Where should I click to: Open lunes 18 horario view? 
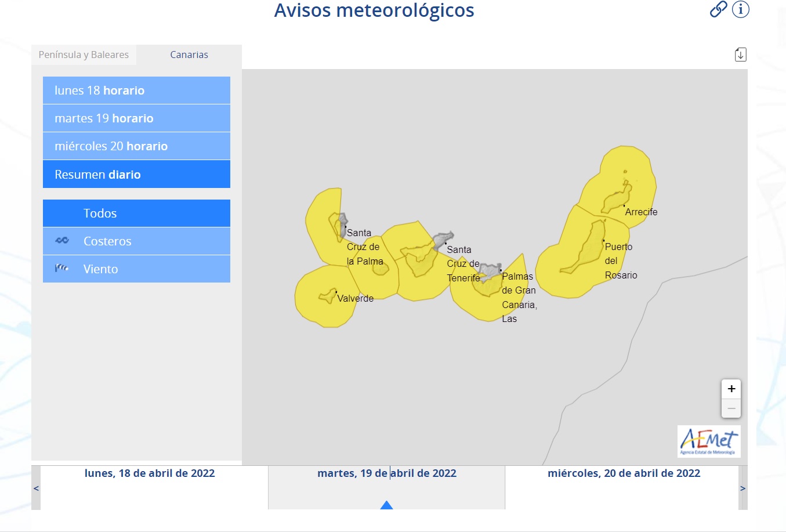point(136,91)
